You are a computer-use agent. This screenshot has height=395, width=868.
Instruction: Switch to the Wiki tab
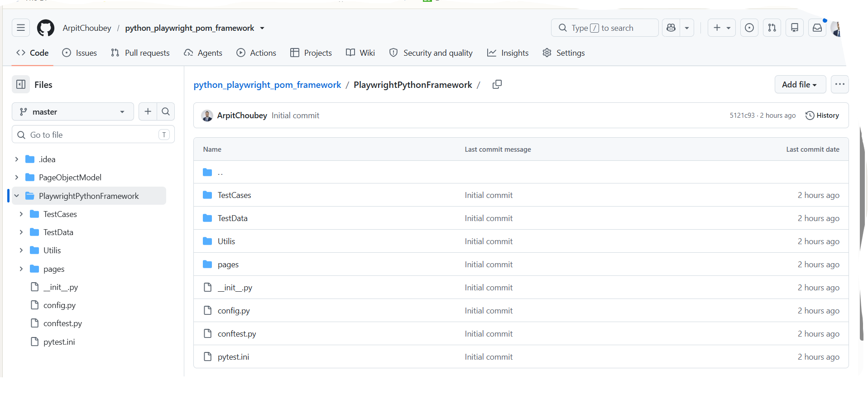tap(360, 53)
